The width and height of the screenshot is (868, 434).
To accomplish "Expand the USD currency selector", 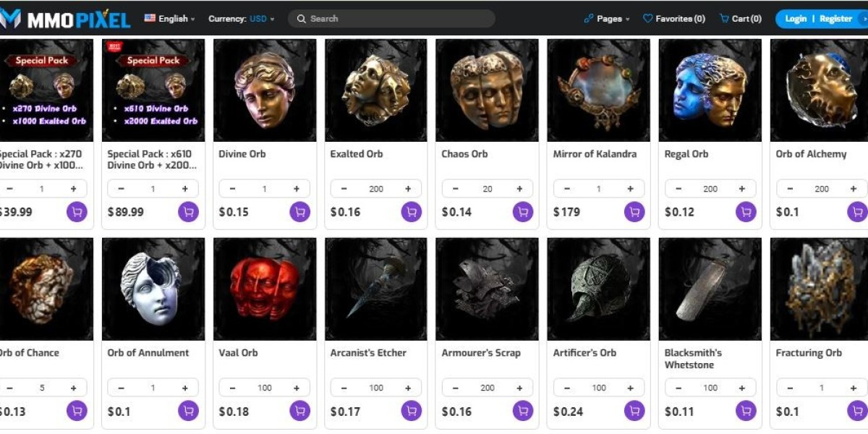I will click(x=261, y=19).
